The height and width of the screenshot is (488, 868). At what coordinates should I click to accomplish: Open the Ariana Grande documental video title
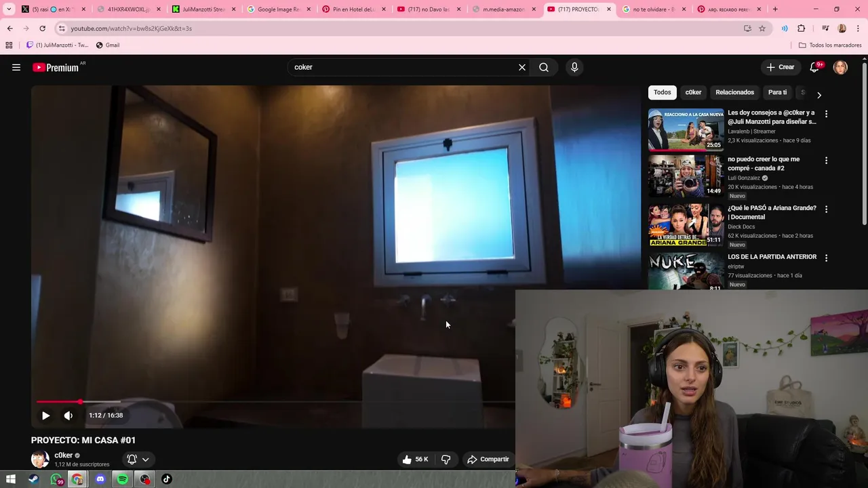point(772,212)
